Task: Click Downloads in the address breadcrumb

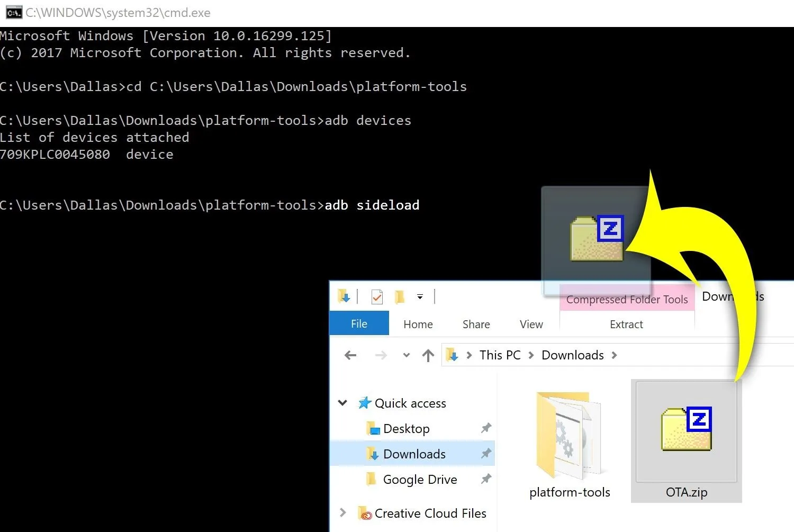Action: coord(573,355)
